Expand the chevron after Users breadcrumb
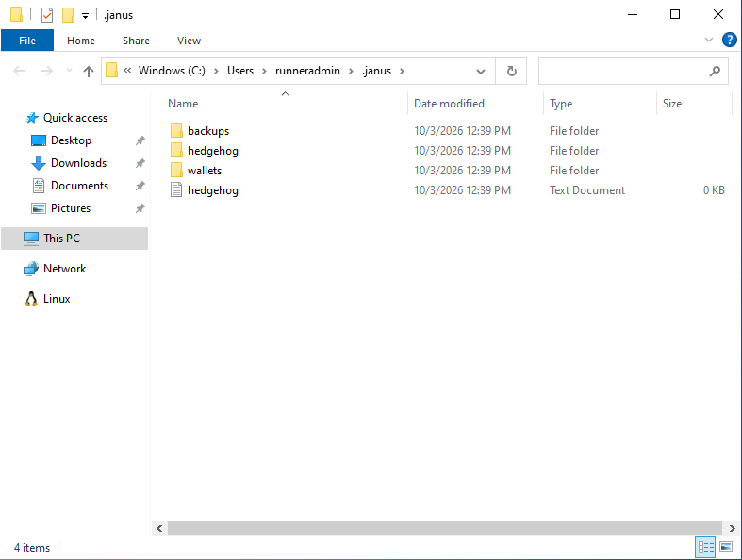Image resolution: width=742 pixels, height=560 pixels. point(265,71)
